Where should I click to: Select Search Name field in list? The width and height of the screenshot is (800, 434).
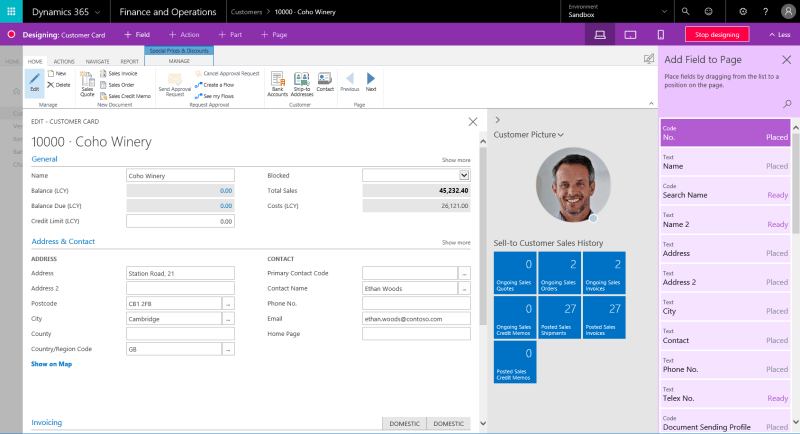[725, 191]
